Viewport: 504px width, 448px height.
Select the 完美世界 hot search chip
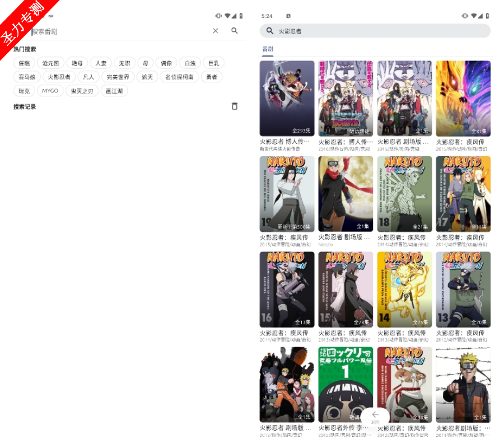pos(118,77)
